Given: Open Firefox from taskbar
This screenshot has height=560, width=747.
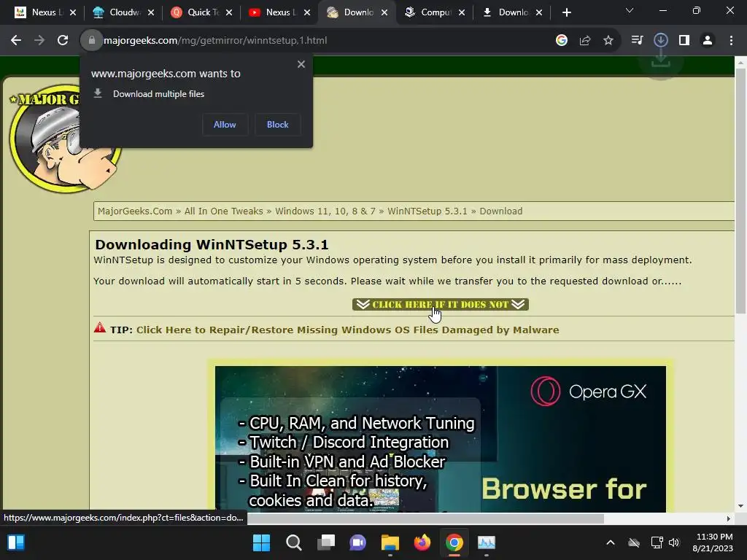Looking at the screenshot, I should [422, 542].
